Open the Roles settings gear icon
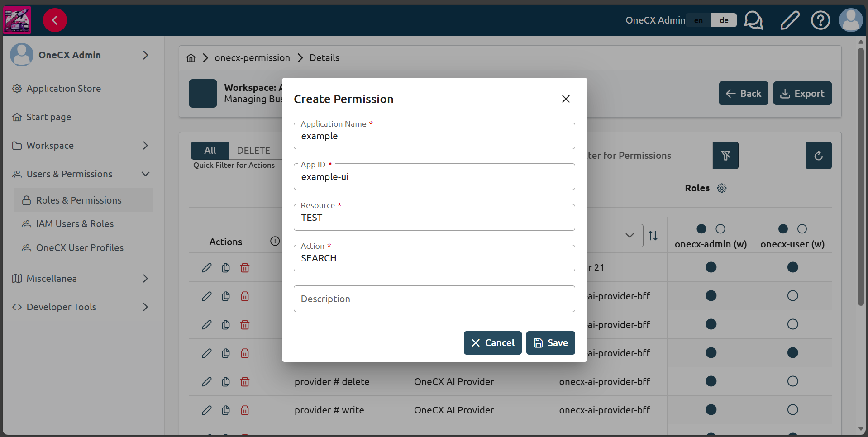 (721, 188)
